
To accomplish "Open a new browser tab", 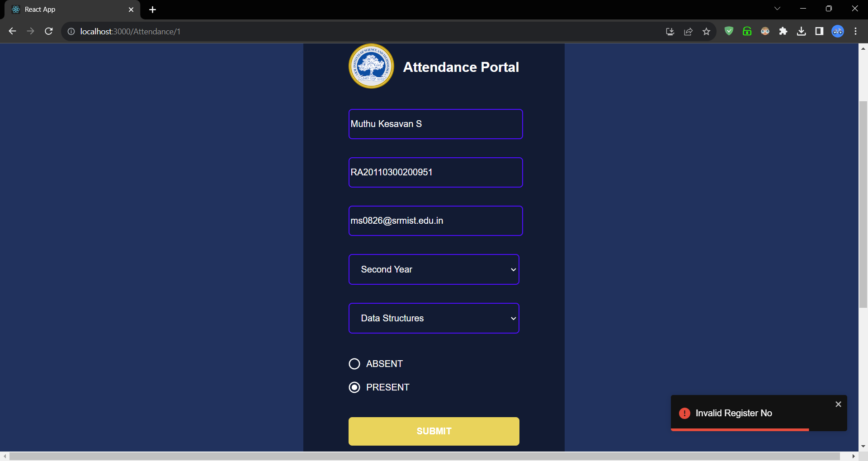I will pos(152,9).
